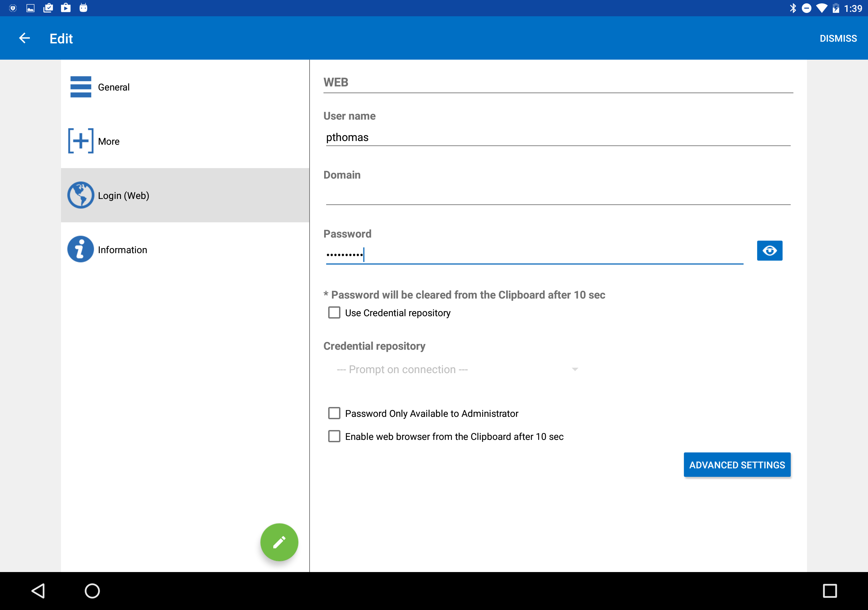Click the empty Domain input field

tap(558, 196)
